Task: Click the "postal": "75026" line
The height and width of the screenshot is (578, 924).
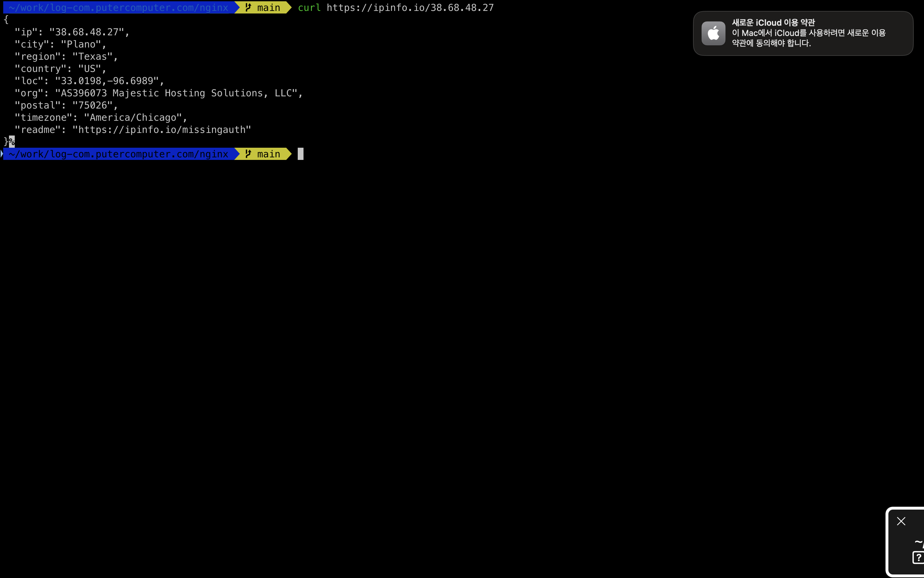Action: pos(66,106)
